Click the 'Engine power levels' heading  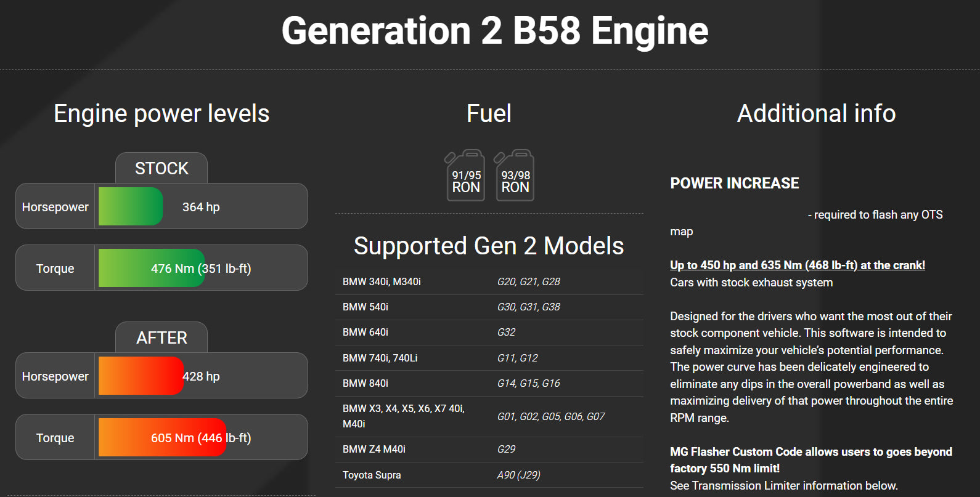(161, 113)
